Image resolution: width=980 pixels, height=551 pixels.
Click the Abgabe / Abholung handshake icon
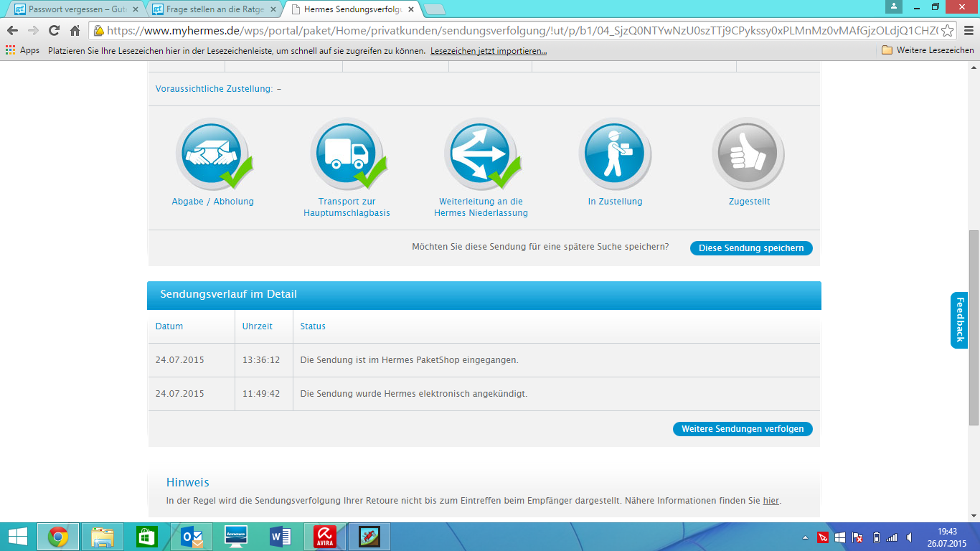coord(212,154)
